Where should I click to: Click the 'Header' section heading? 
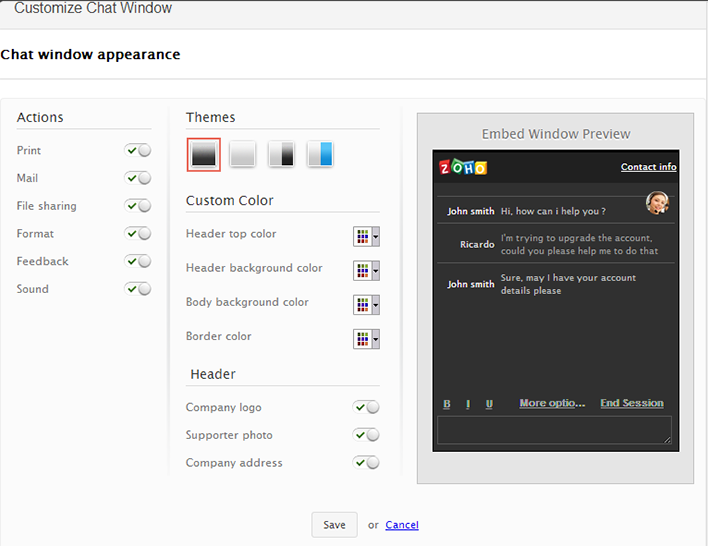point(213,374)
